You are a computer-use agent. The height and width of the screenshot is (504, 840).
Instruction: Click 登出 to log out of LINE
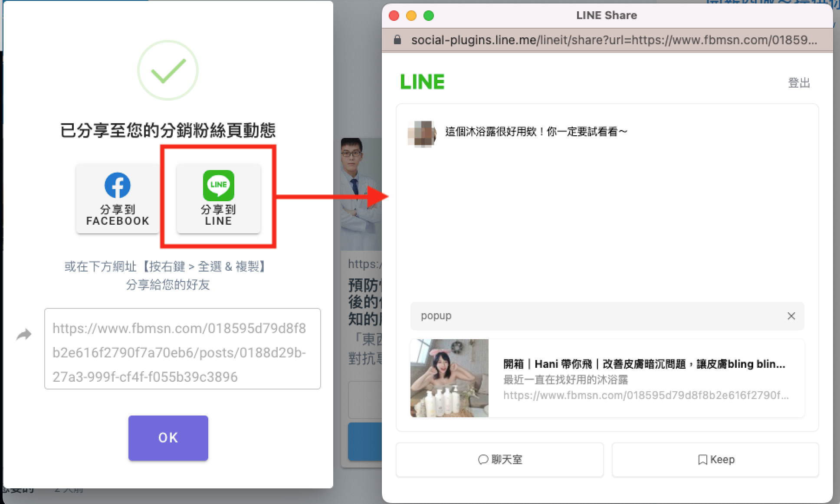[799, 82]
